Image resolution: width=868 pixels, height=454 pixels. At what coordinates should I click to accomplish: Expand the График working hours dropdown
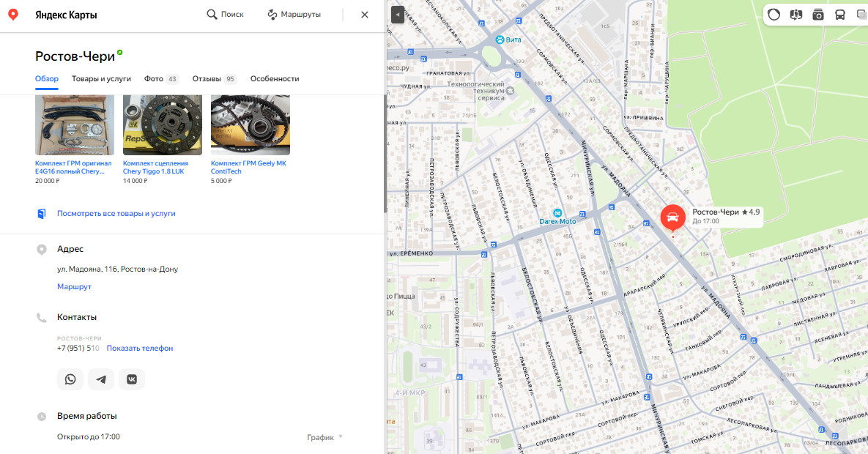point(325,437)
